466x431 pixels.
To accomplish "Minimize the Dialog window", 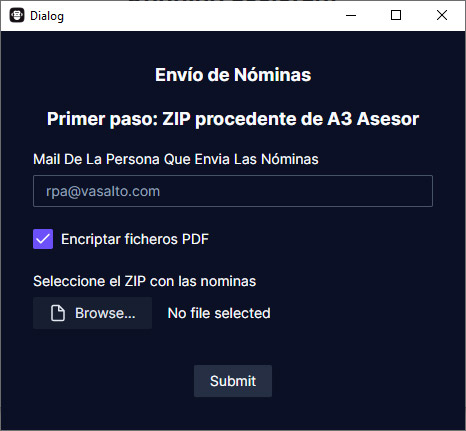I will [351, 15].
